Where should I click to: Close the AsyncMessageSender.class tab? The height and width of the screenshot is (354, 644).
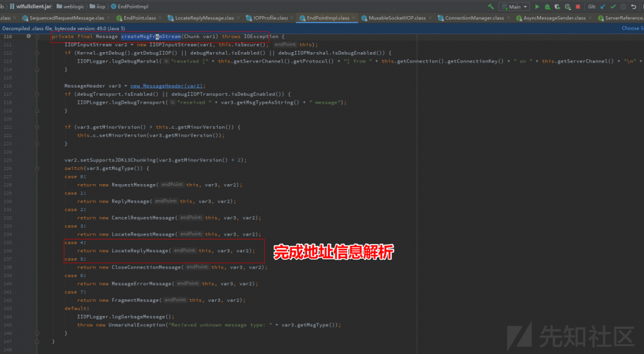589,18
